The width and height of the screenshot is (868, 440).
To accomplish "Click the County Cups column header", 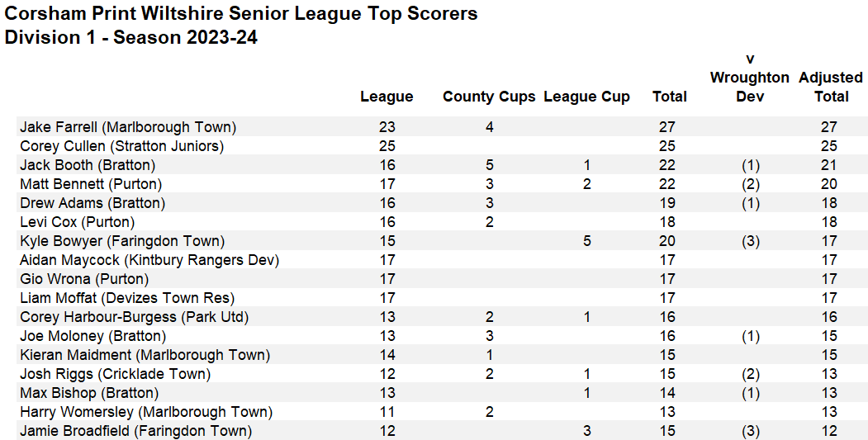I will pos(489,97).
